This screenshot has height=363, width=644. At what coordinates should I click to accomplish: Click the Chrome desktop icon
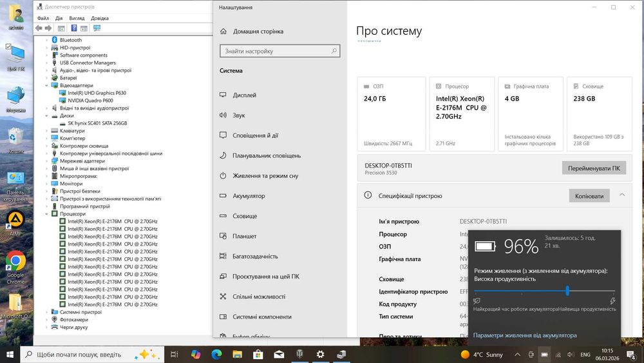pyautogui.click(x=15, y=267)
